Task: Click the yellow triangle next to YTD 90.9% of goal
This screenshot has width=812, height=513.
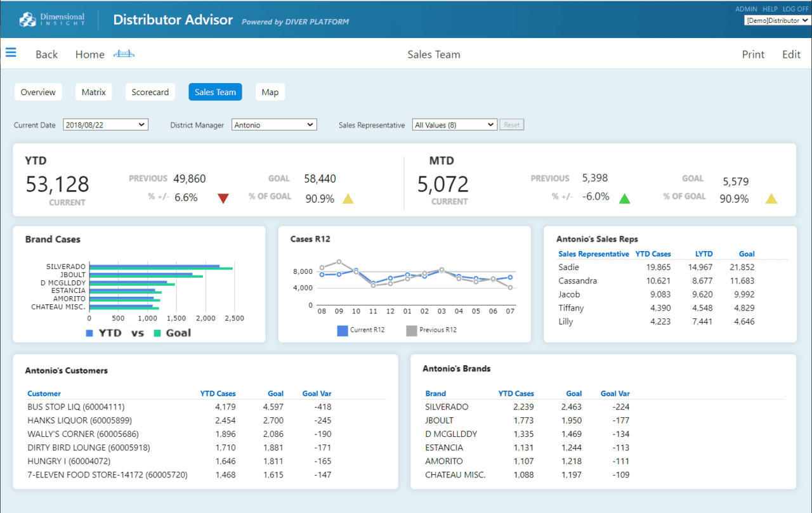Action: pos(348,198)
